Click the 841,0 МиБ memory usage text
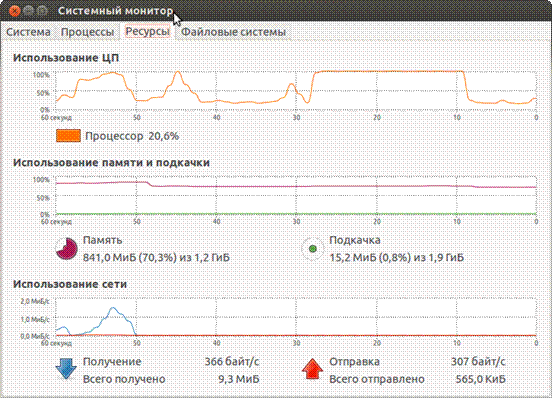The height and width of the screenshot is (398, 552). click(x=156, y=258)
